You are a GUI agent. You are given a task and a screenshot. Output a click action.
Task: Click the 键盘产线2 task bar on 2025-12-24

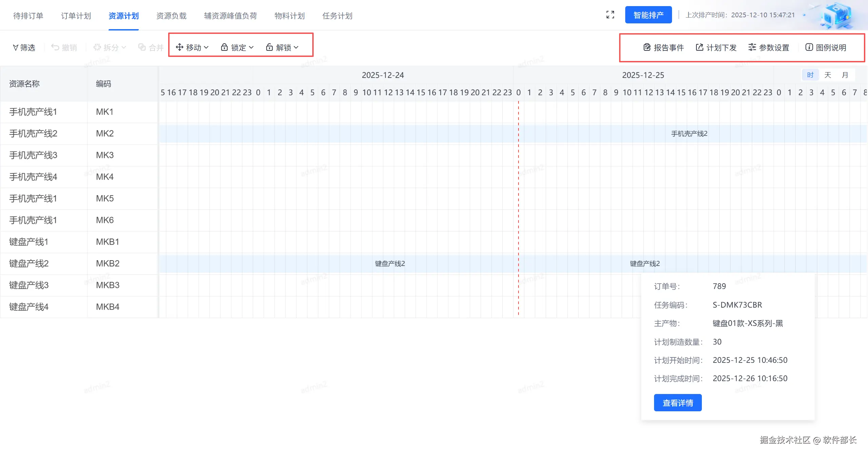[x=390, y=264]
